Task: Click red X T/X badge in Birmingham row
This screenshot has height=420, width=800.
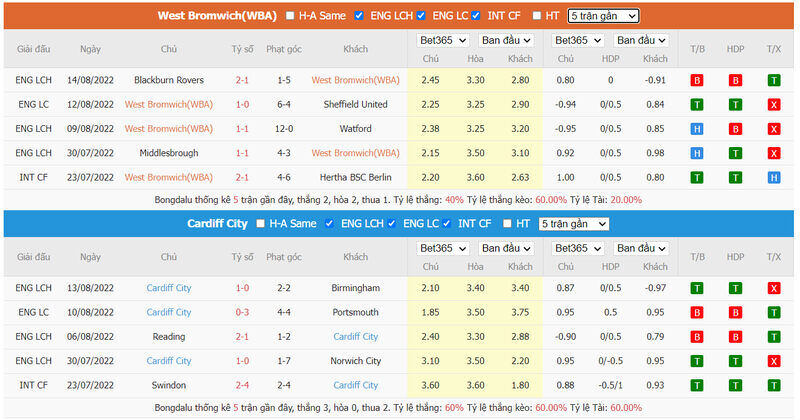Action: (773, 288)
